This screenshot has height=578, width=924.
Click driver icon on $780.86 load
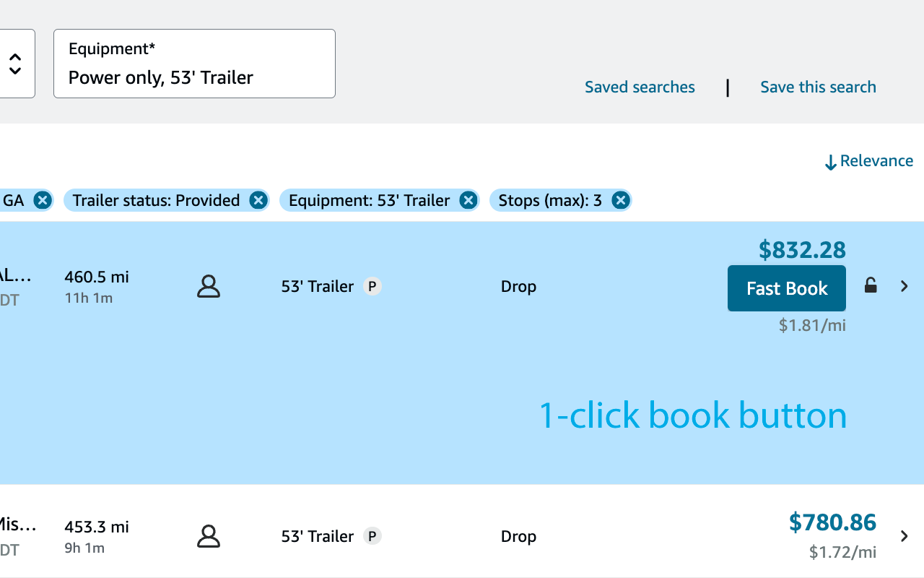click(209, 537)
